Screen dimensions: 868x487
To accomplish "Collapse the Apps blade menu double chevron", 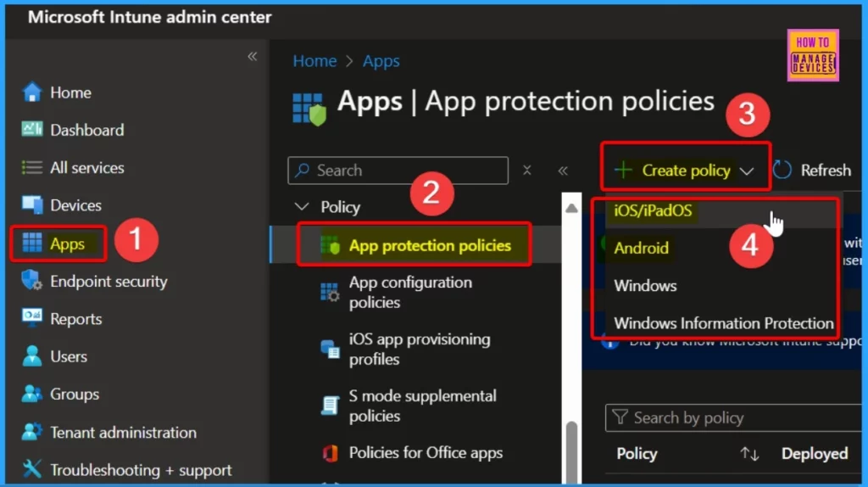I will point(563,171).
